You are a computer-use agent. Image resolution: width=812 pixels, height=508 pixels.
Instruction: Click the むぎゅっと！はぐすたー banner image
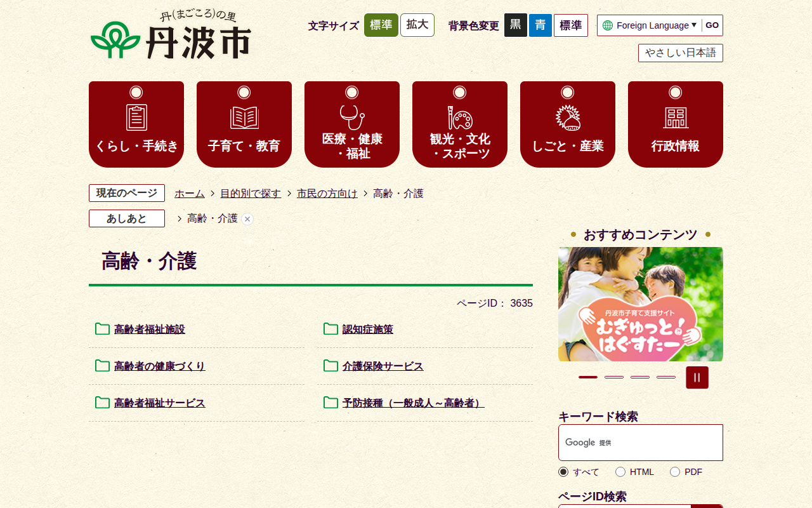(x=641, y=304)
